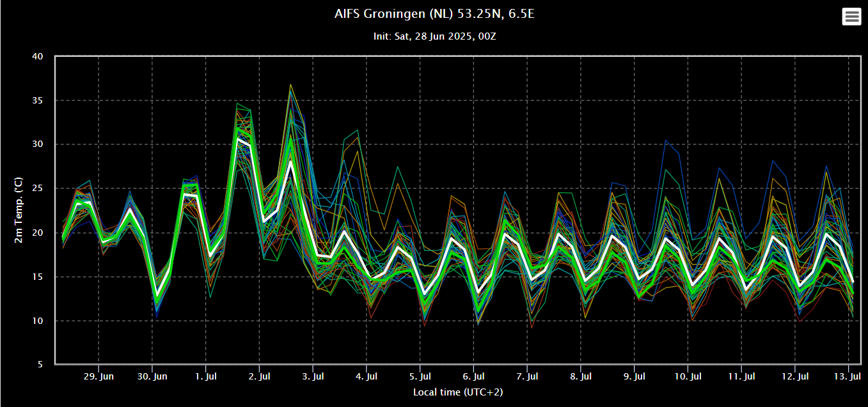This screenshot has height=407, width=868.
Task: Click the '5. Jul' x-axis label
Action: 420,376
